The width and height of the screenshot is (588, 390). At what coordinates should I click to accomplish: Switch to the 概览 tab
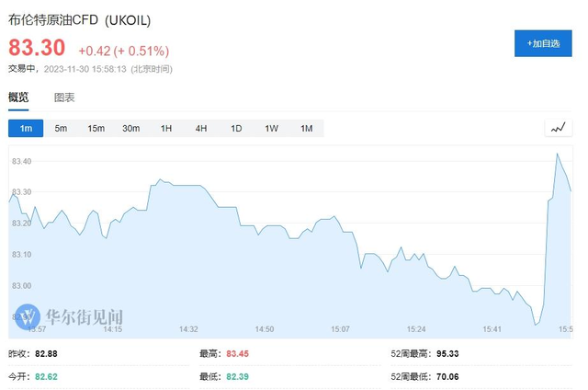click(x=18, y=97)
